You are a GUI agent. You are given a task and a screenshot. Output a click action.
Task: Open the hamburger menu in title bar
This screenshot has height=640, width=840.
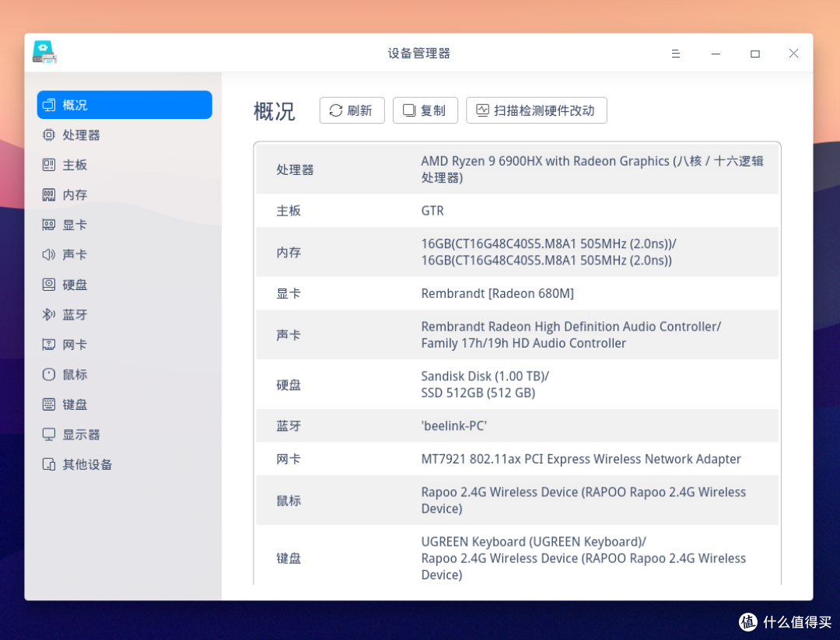676,54
